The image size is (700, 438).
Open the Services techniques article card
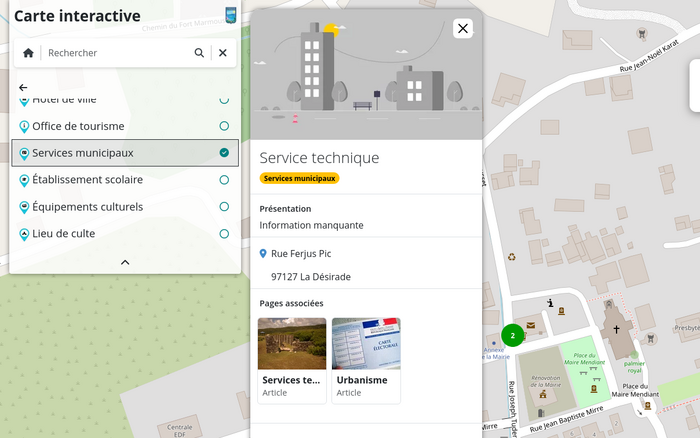[292, 360]
